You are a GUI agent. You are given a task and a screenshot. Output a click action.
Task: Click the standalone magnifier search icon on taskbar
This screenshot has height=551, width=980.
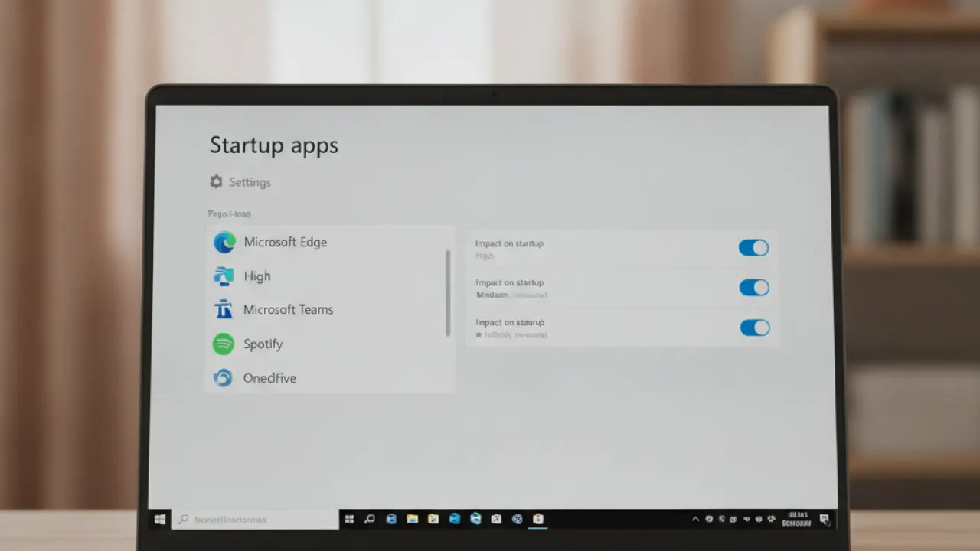(x=370, y=519)
